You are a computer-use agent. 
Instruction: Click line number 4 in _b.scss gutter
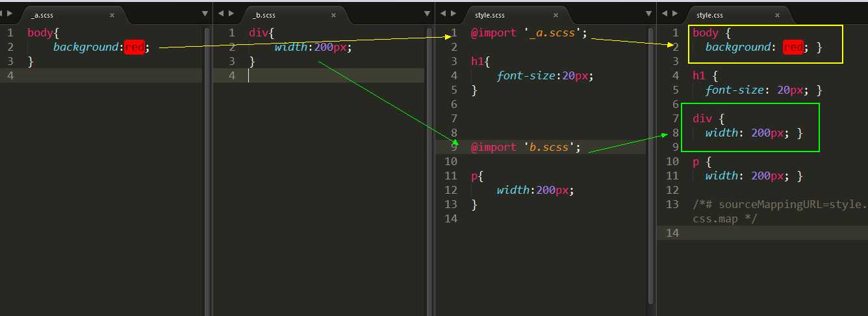[x=232, y=75]
